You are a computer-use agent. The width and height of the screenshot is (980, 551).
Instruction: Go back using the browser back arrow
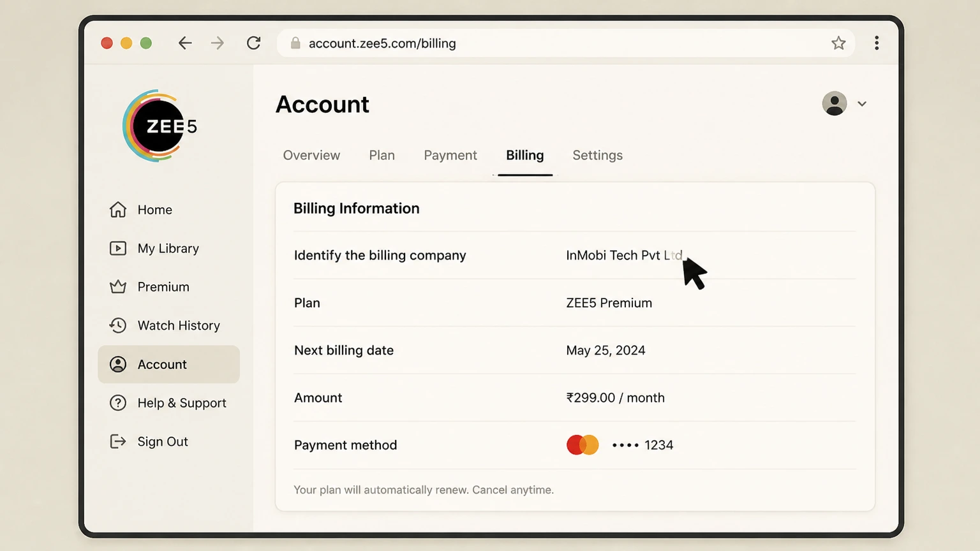point(185,43)
